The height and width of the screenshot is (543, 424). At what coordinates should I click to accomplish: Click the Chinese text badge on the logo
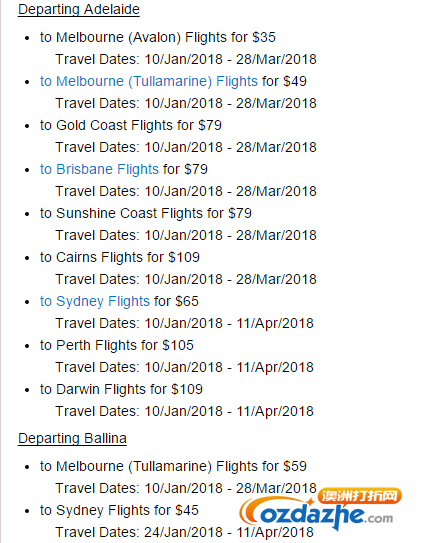click(x=360, y=496)
